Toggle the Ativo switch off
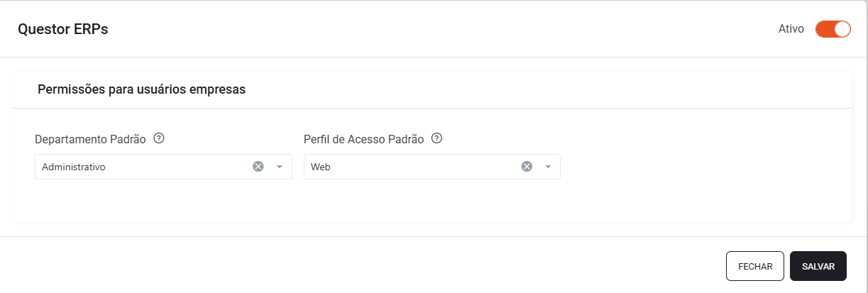This screenshot has width=868, height=293. pyautogui.click(x=833, y=29)
